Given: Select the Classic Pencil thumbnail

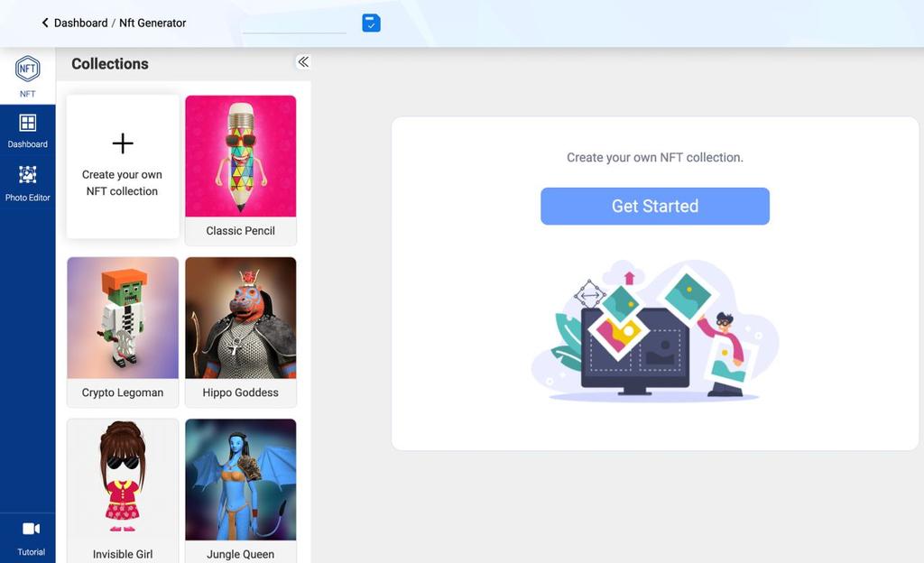Looking at the screenshot, I should [x=240, y=156].
